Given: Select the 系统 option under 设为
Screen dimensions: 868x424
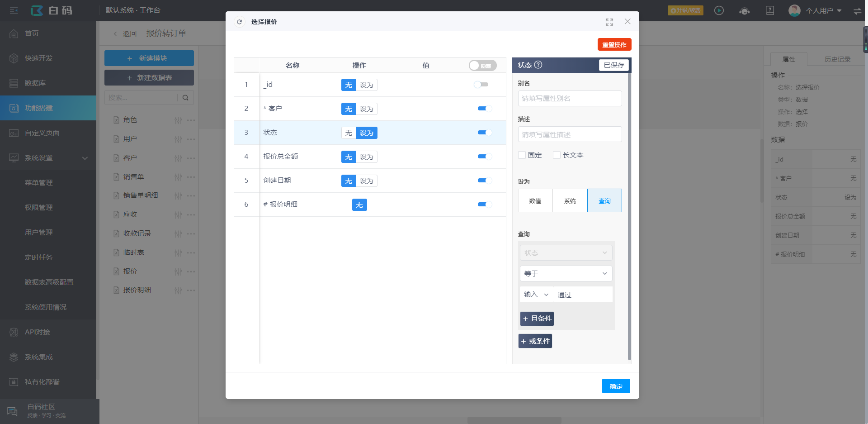Looking at the screenshot, I should [570, 201].
